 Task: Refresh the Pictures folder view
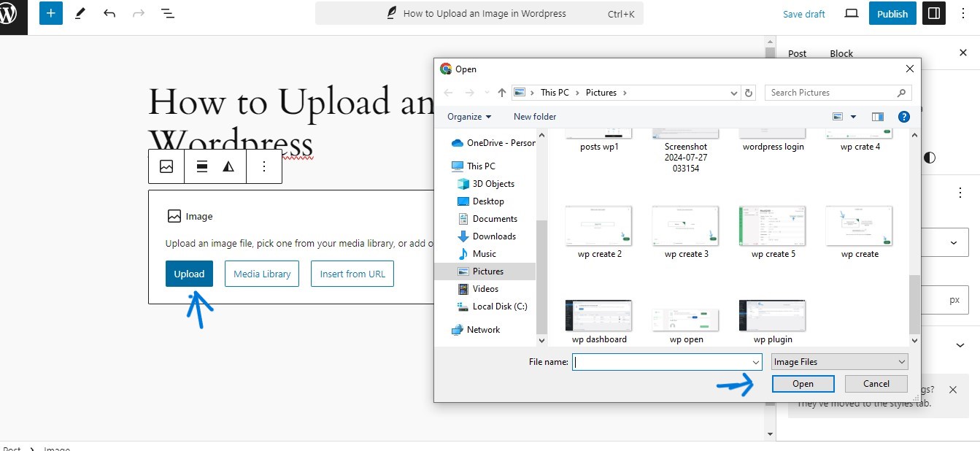[x=748, y=93]
